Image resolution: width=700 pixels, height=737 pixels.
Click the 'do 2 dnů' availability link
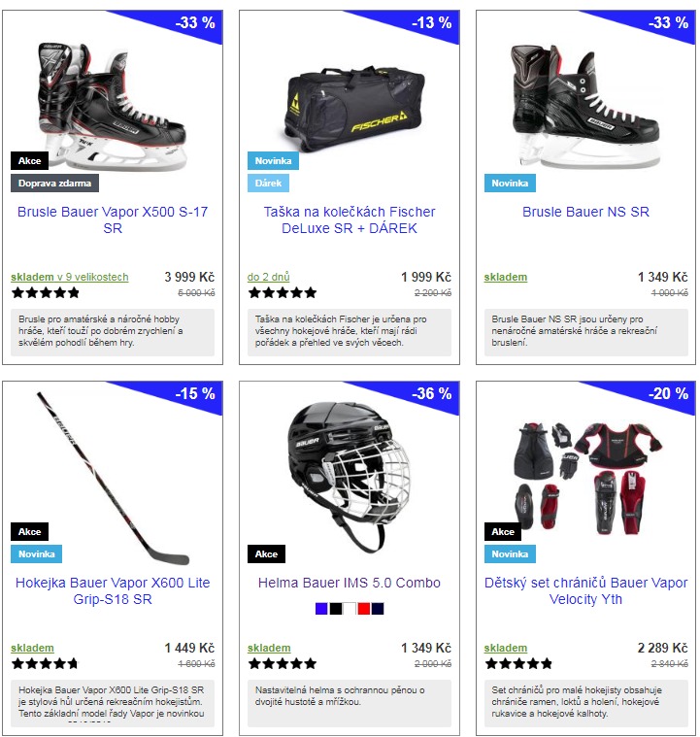pos(268,277)
